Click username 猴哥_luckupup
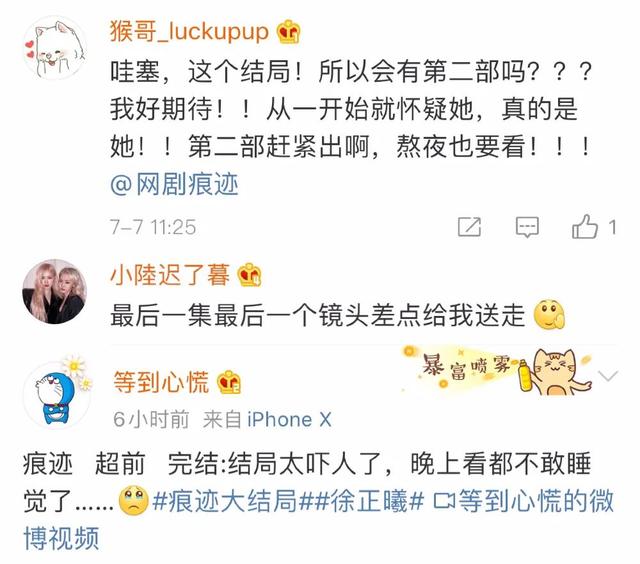The height and width of the screenshot is (564, 640). click(189, 31)
